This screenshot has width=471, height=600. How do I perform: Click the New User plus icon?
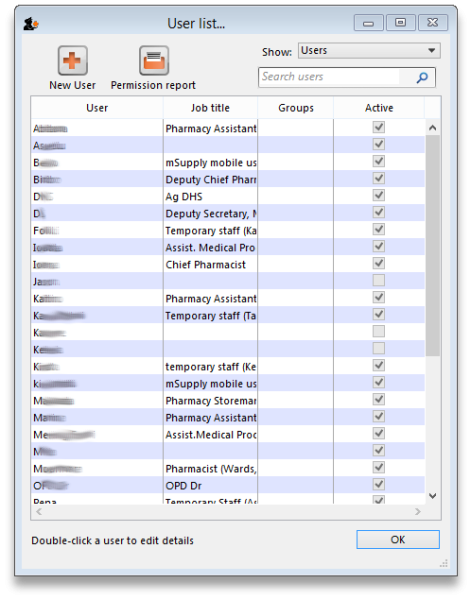pyautogui.click(x=72, y=60)
